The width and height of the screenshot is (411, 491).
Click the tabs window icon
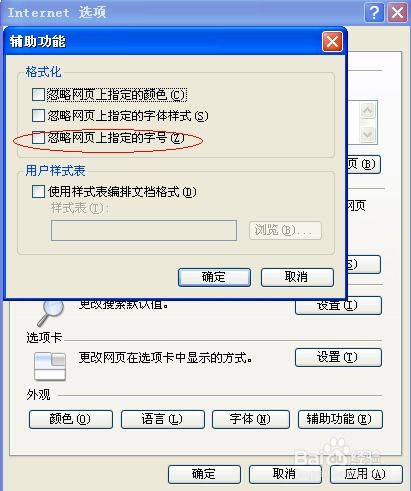(50, 367)
